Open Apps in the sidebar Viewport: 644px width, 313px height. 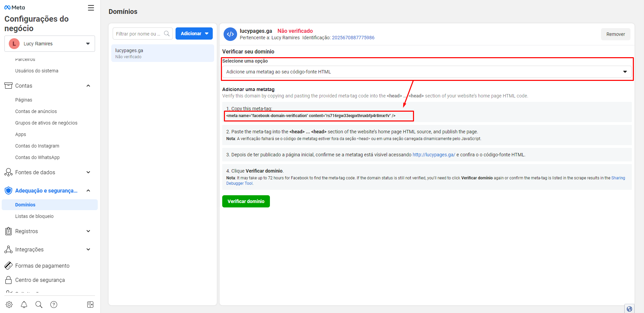(x=21, y=134)
